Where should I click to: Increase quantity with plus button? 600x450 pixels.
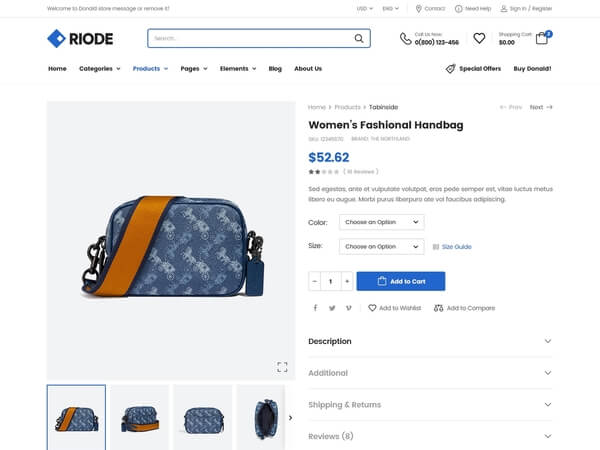click(x=347, y=281)
